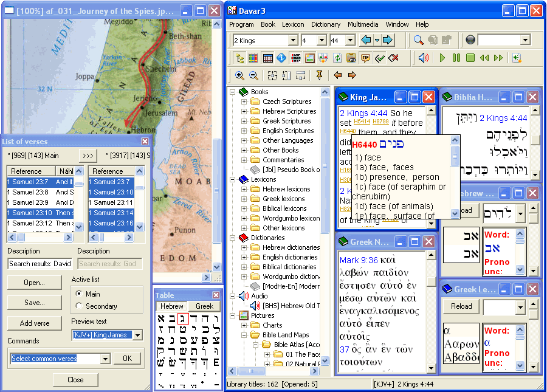Viewport: 547px width, 392px height.
Task: Click the pushpin icon in toolbar
Action: click(x=319, y=75)
